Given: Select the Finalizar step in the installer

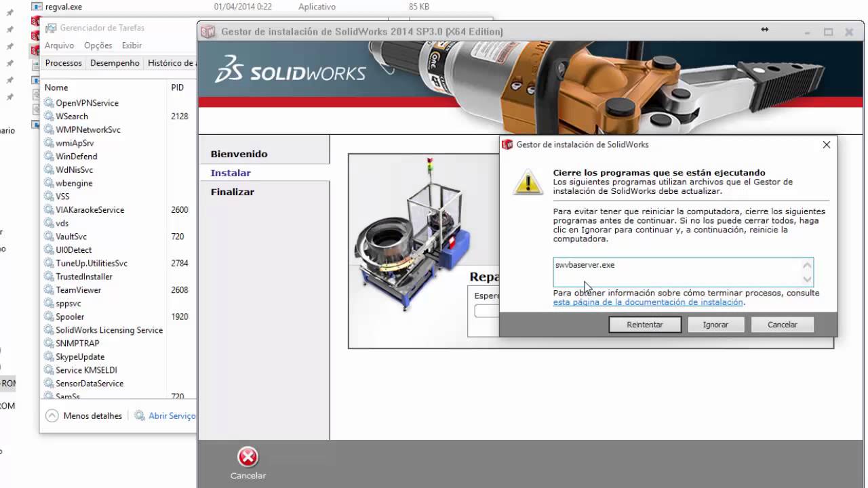Looking at the screenshot, I should 232,192.
